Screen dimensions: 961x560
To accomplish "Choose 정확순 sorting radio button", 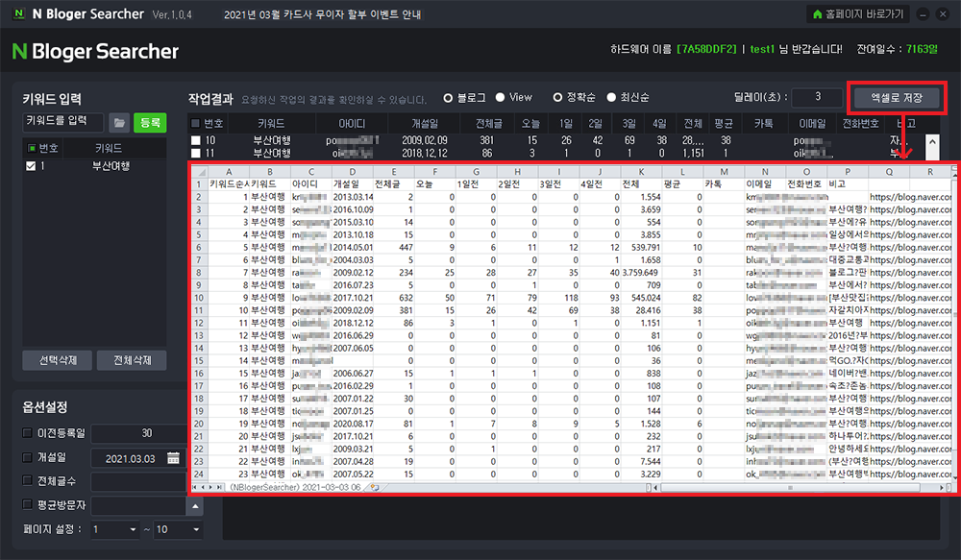I will click(557, 97).
